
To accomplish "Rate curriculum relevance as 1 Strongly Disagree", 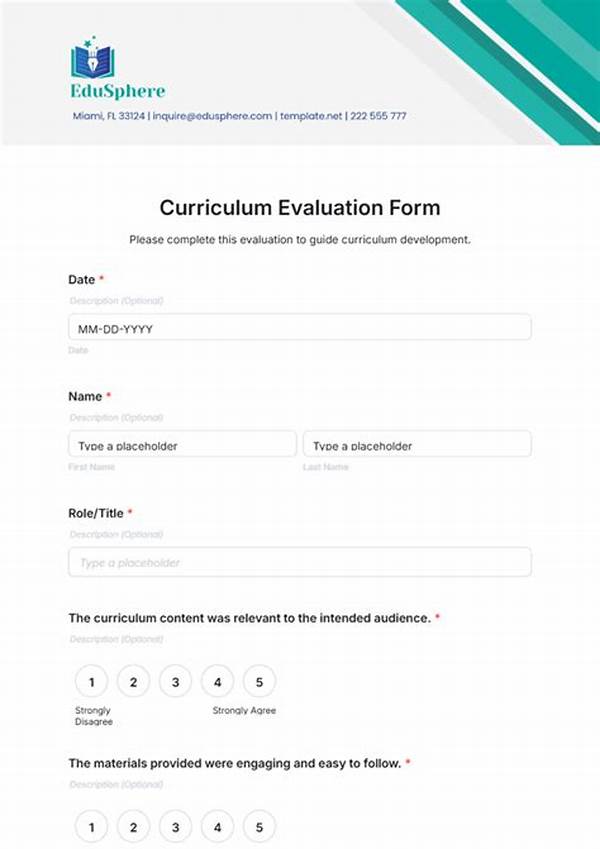I will click(x=91, y=682).
